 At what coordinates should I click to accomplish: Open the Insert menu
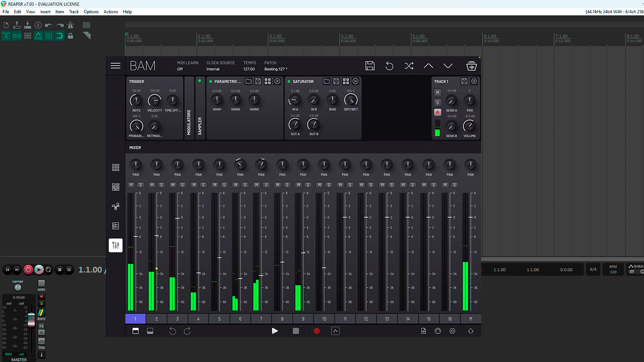click(45, 12)
